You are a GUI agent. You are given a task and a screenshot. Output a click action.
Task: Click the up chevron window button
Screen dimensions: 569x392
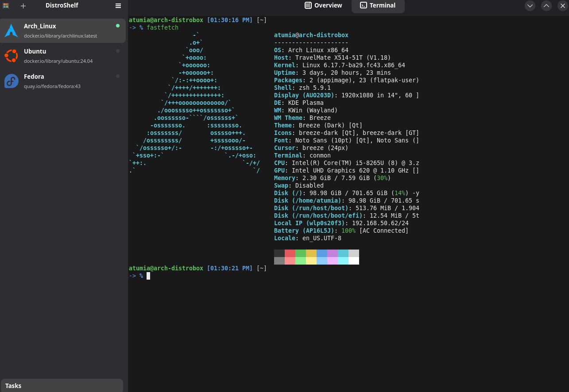click(546, 6)
